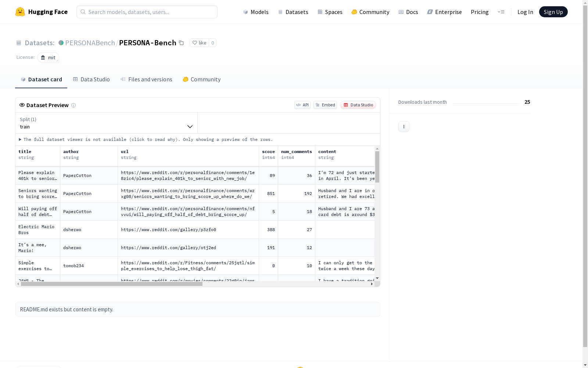588x368 pixels.
Task: Switch to Files and versions tab
Action: tap(146, 79)
